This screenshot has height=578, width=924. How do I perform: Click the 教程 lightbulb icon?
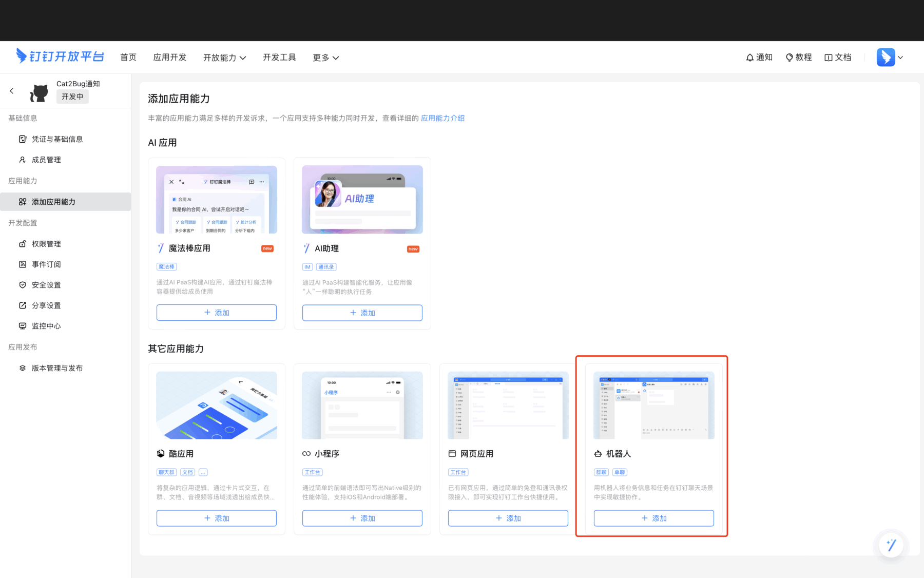[790, 57]
